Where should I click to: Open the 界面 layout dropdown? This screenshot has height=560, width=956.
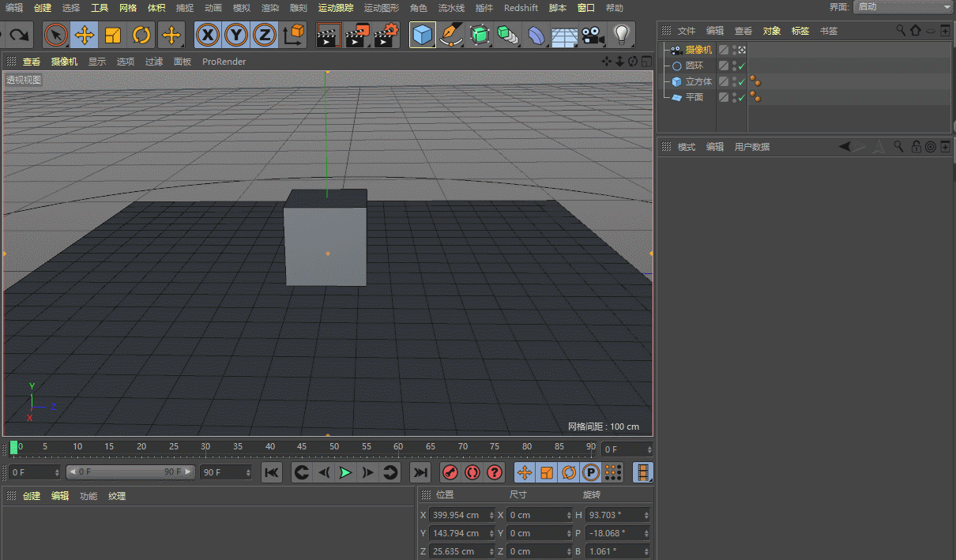click(904, 7)
